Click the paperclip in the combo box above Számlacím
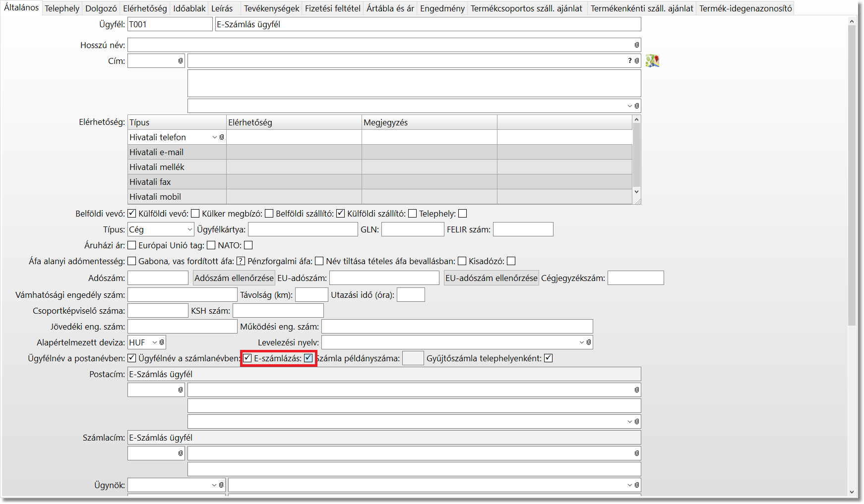The width and height of the screenshot is (864, 504). click(637, 422)
